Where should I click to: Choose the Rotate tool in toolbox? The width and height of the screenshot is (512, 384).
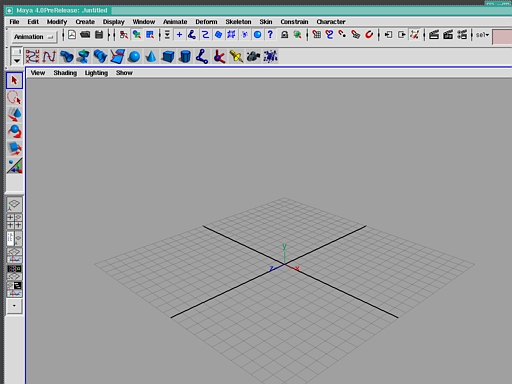pos(14,132)
